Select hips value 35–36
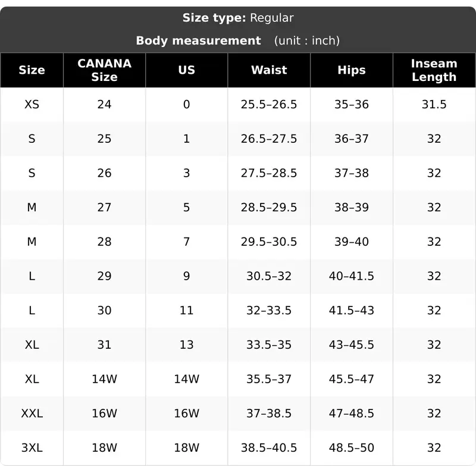The height and width of the screenshot is (466, 476). pos(352,104)
